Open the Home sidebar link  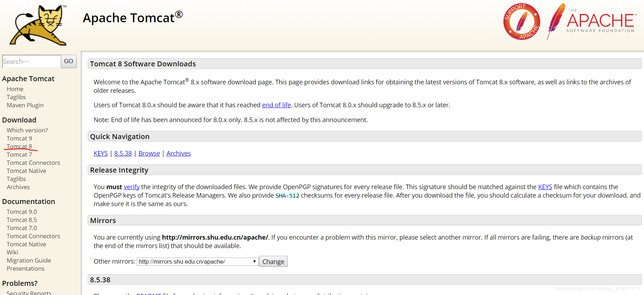(15, 89)
